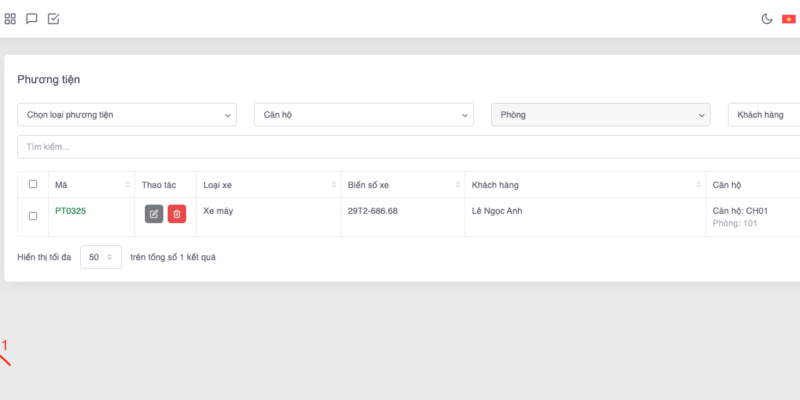
Task: Tick the checkbox for row PT0325
Action: pos(33,215)
